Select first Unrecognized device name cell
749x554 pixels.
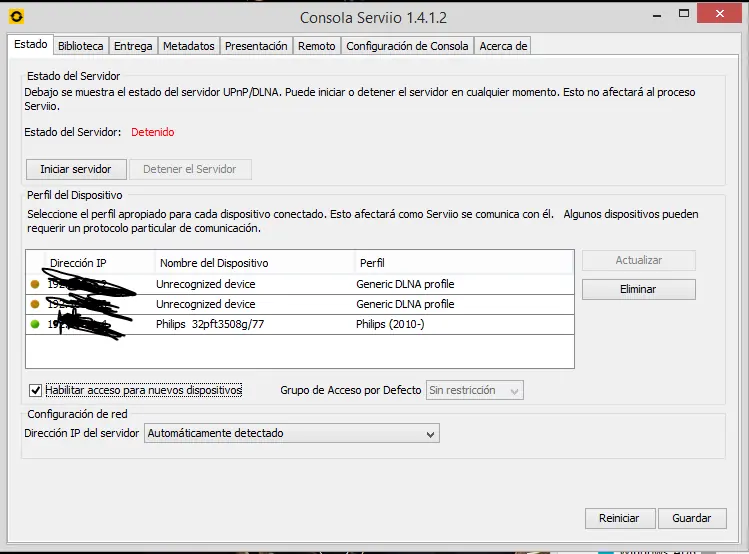pos(206,284)
